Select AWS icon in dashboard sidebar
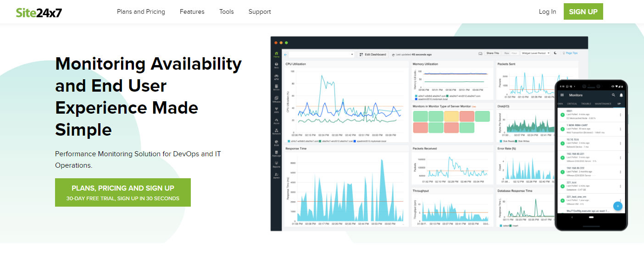The image size is (644, 263). coord(277,110)
